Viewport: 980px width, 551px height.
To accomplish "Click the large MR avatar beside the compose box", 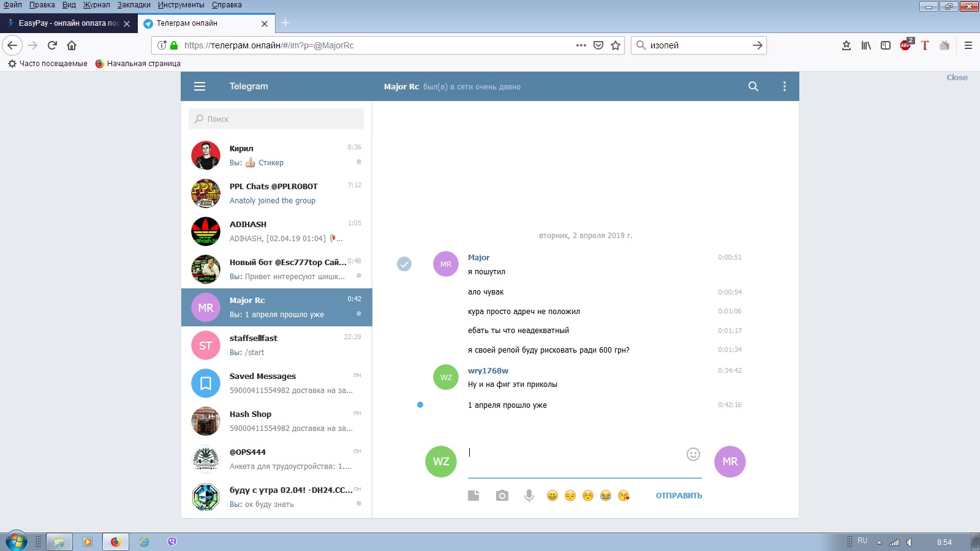I will 730,462.
